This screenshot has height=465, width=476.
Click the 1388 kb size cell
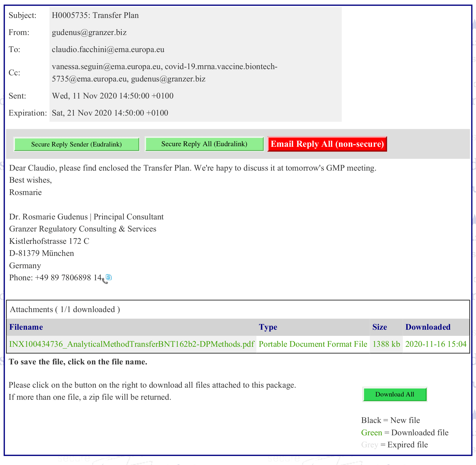tap(386, 344)
